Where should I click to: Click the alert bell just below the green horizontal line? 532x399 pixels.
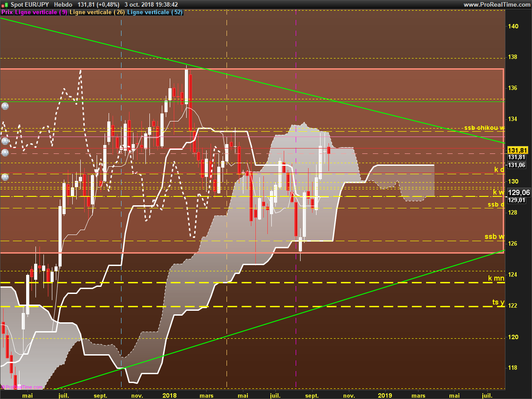pos(5,106)
